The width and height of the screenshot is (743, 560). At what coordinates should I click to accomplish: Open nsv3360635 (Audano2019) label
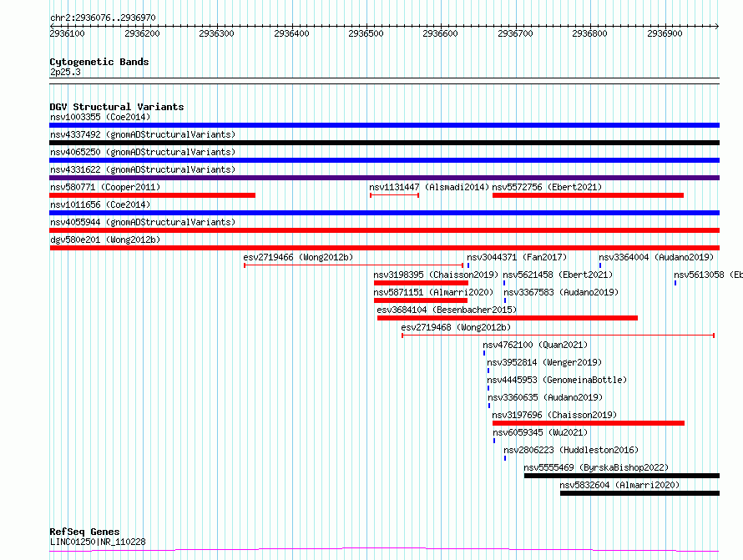tap(545, 397)
